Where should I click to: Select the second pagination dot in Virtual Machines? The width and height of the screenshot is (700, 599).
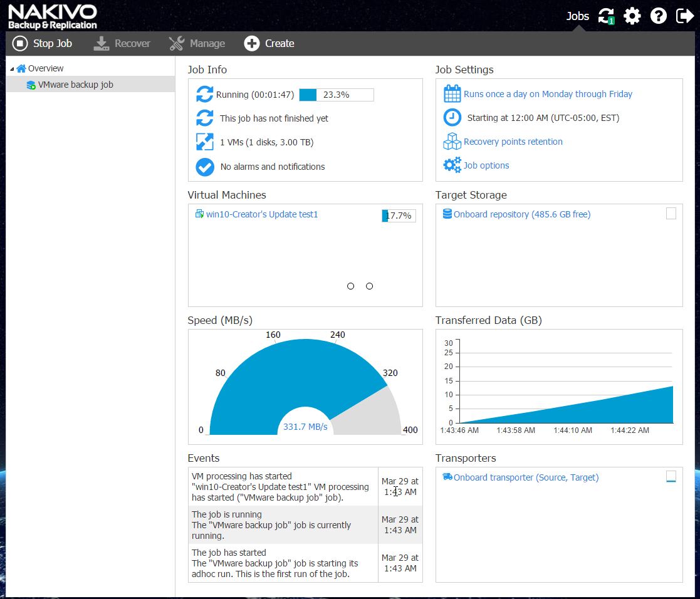coord(369,286)
